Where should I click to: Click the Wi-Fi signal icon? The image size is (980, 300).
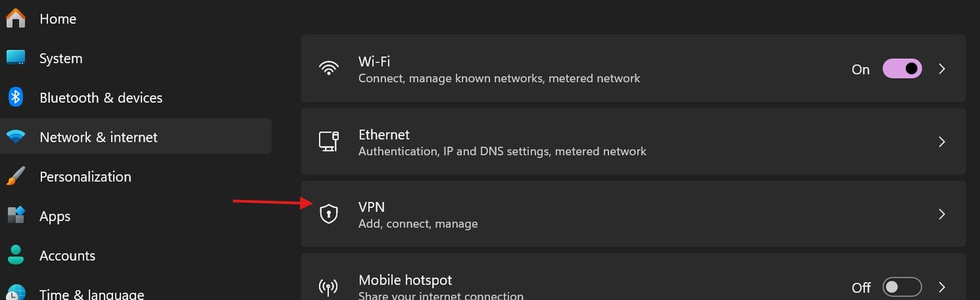coord(329,68)
